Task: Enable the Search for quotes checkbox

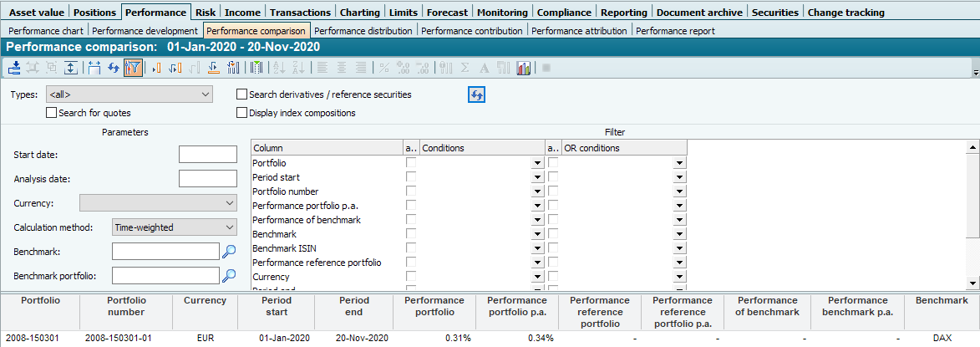Action: [52, 113]
